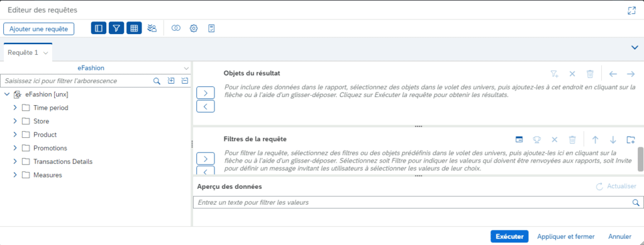Click the X remove icon in Filtres de la requête
This screenshot has width=644, height=245.
point(555,140)
